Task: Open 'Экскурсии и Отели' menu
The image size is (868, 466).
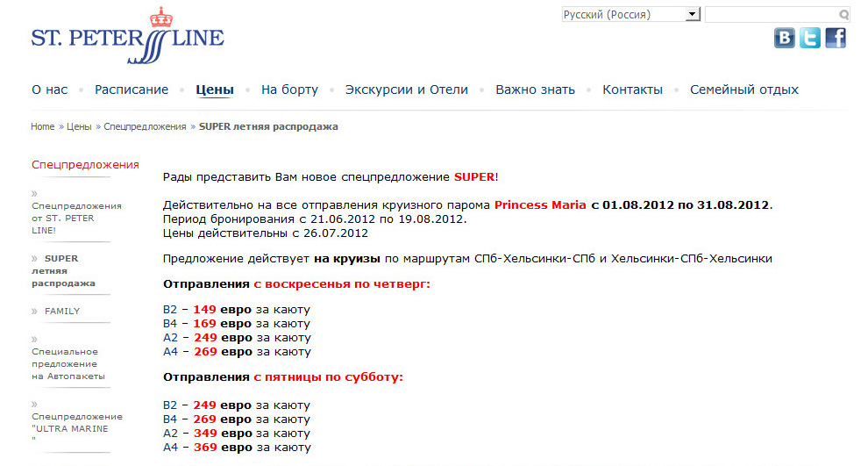Action: pos(406,90)
